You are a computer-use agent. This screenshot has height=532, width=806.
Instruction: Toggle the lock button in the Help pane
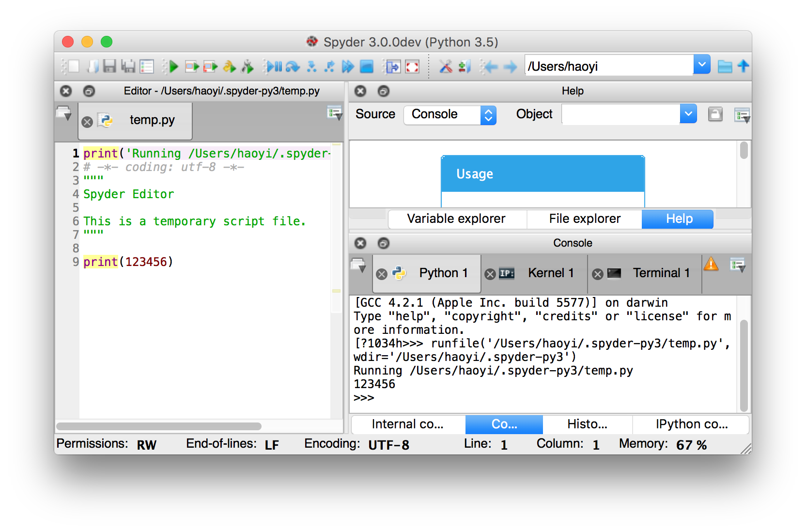click(715, 114)
